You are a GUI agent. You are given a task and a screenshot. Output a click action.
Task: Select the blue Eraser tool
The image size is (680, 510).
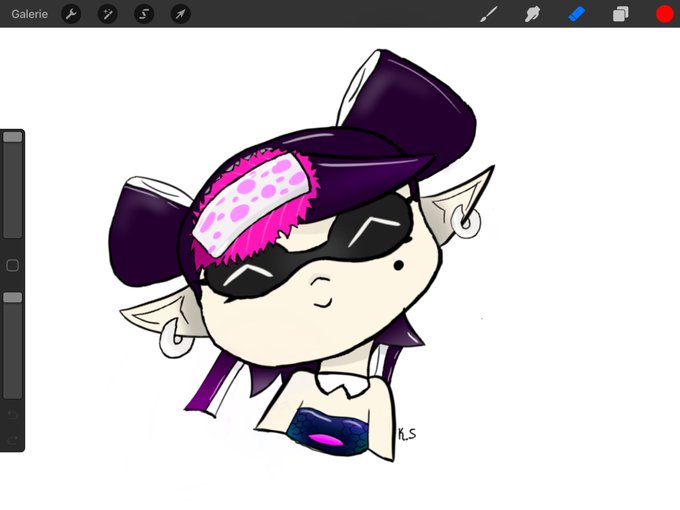577,14
